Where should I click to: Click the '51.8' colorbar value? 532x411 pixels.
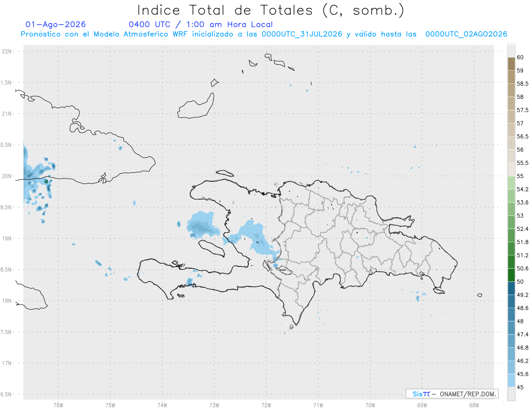[522, 242]
